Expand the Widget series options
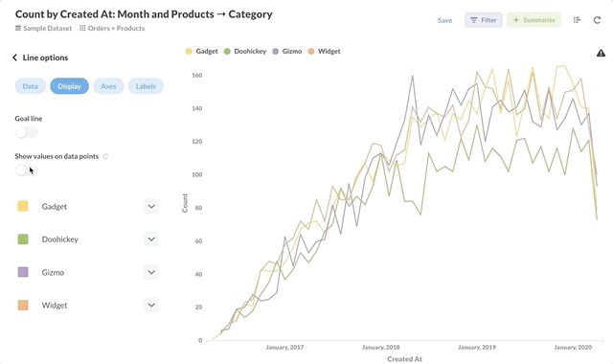The height and width of the screenshot is (364, 613). pyautogui.click(x=151, y=306)
